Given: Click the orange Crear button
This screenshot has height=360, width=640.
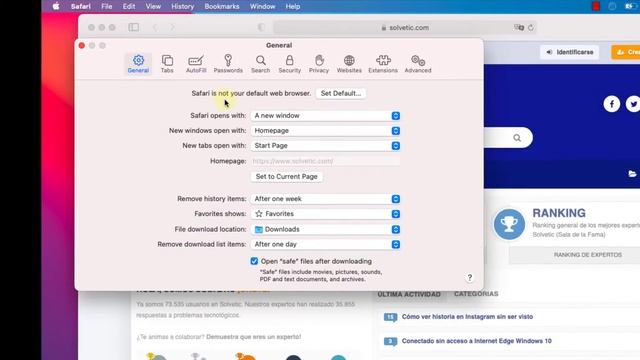Looking at the screenshot, I should point(626,52).
